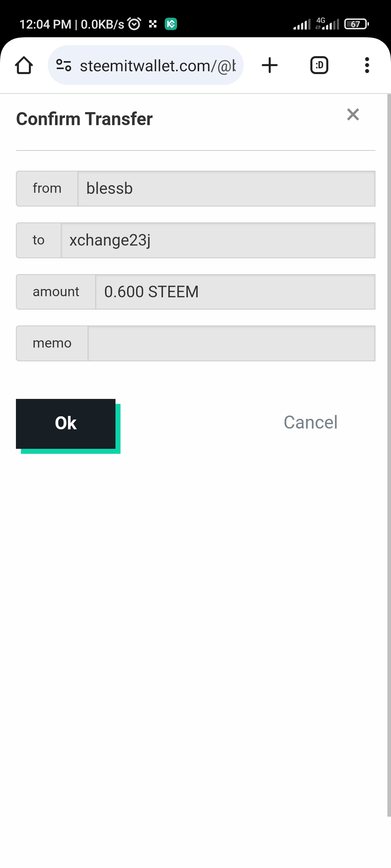Open a new tab with plus icon
The height and width of the screenshot is (868, 391).
point(270,65)
